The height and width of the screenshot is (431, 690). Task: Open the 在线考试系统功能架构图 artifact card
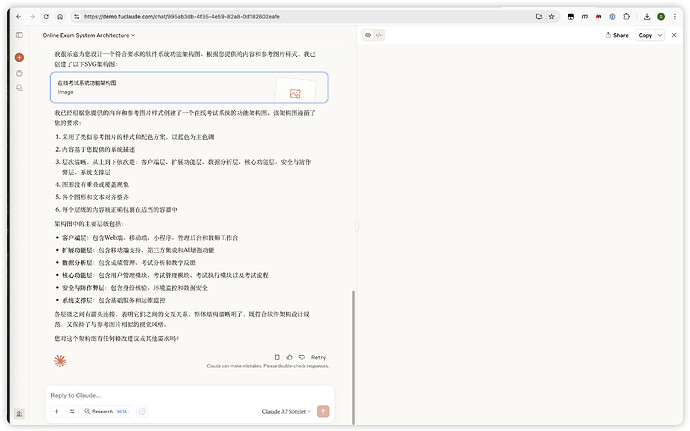[189, 87]
